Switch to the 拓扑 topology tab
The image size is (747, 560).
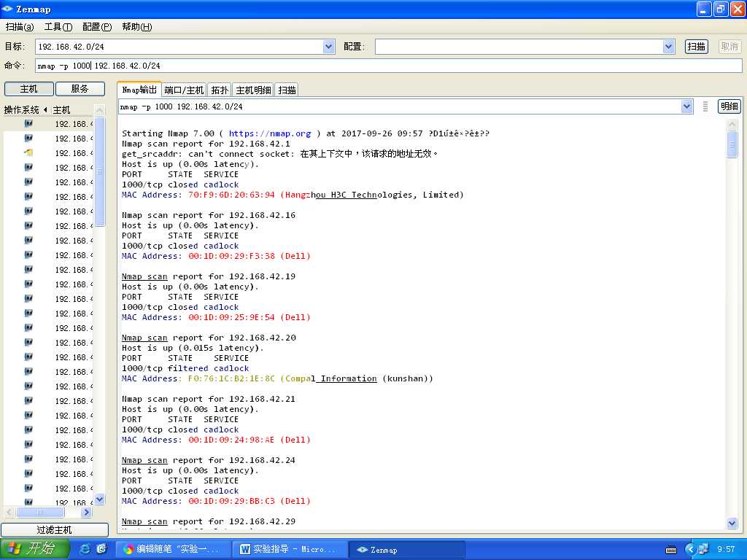point(220,90)
